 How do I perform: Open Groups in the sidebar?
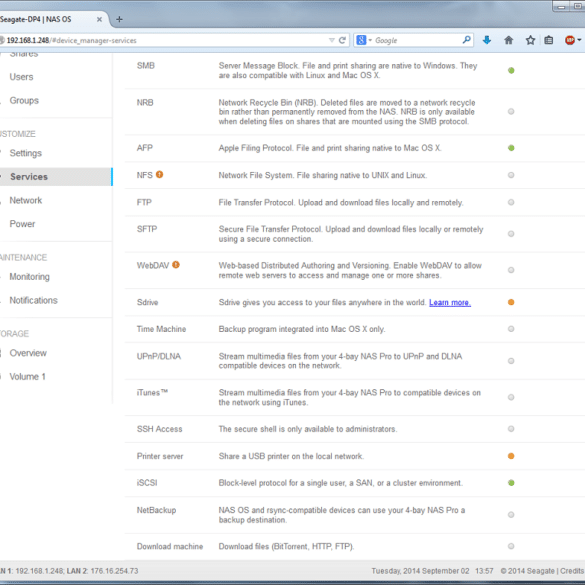click(24, 100)
